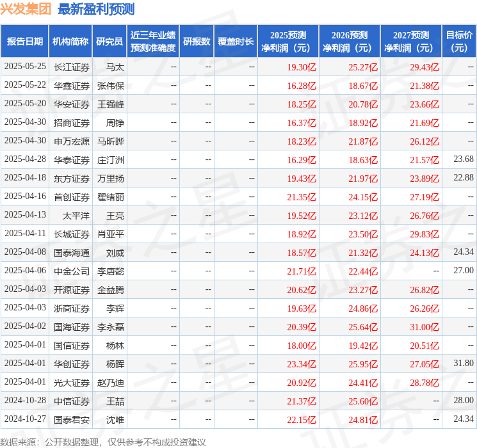Image resolution: width=477 pixels, height=448 pixels.
Task: Select institution 申万宏源
Action: click(x=72, y=141)
